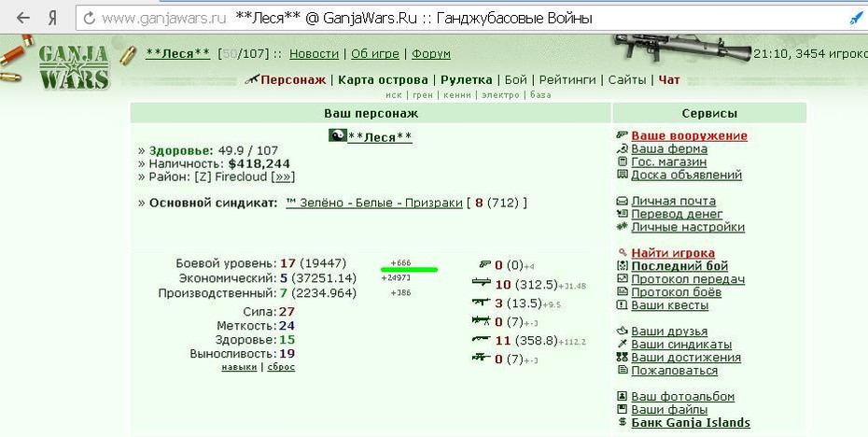The image size is (868, 437).
Task: Click the icon beside Пожаловаться
Action: pos(622,370)
